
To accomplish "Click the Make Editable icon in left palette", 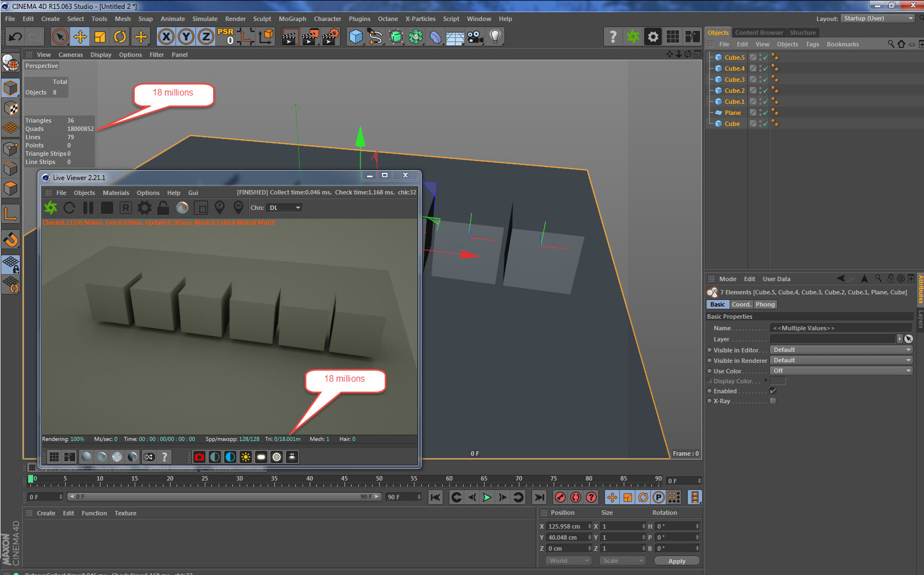I will pyautogui.click(x=10, y=63).
